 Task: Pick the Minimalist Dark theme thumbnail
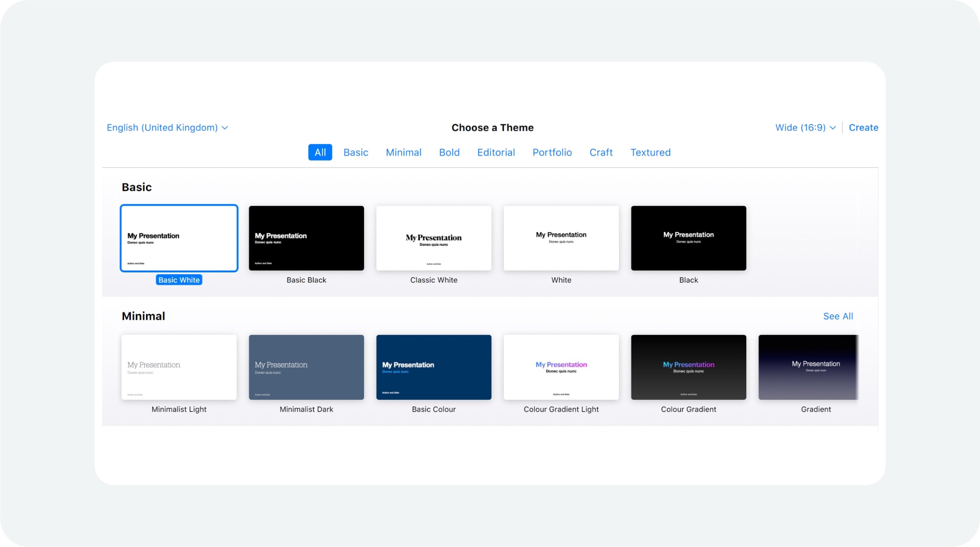coord(306,367)
